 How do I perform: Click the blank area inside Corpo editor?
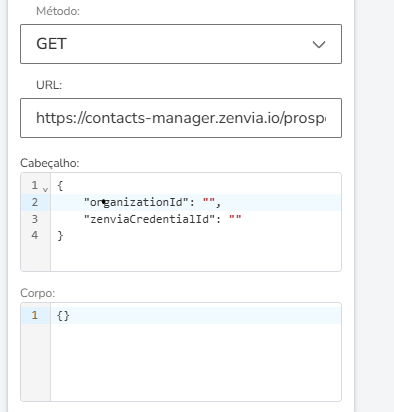[196, 362]
